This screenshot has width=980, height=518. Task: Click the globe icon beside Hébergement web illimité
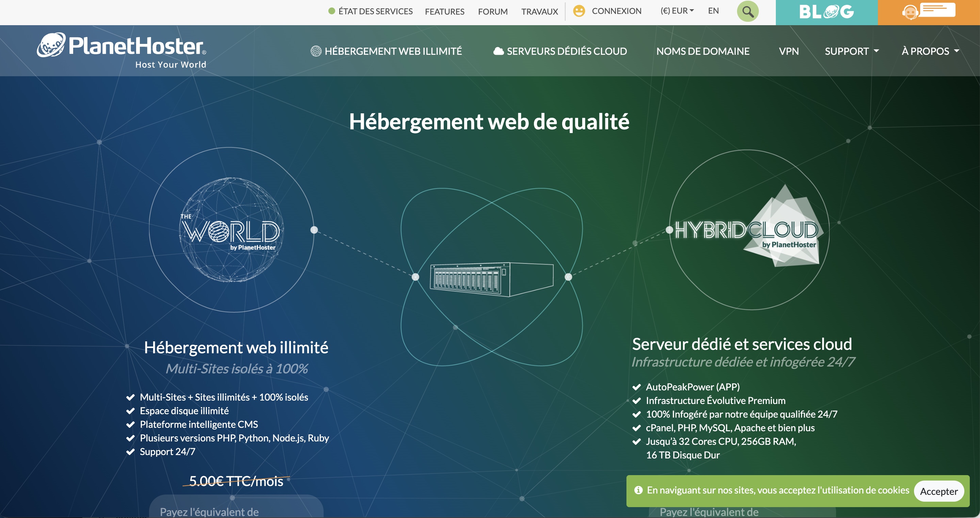316,51
